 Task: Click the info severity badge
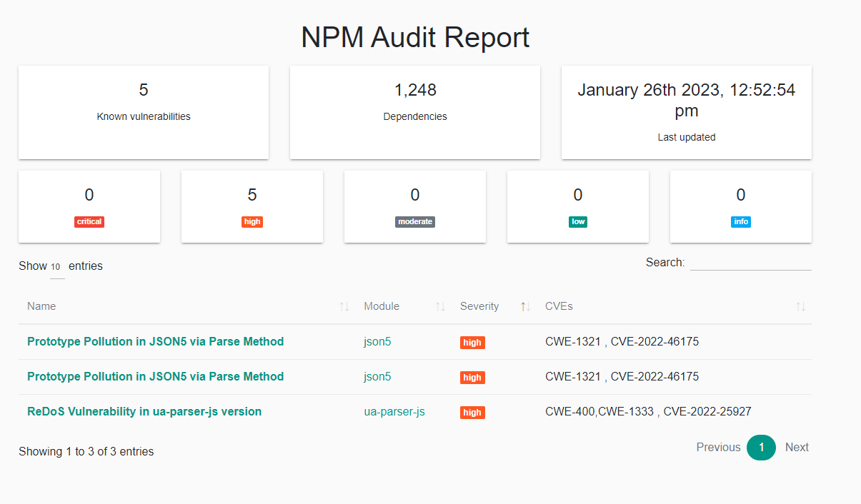tap(740, 221)
